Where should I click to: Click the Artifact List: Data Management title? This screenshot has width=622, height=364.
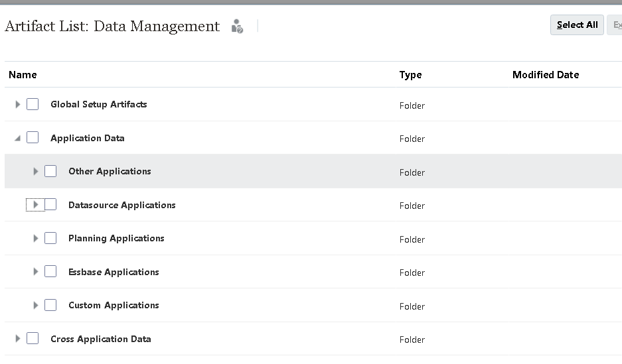click(x=112, y=26)
